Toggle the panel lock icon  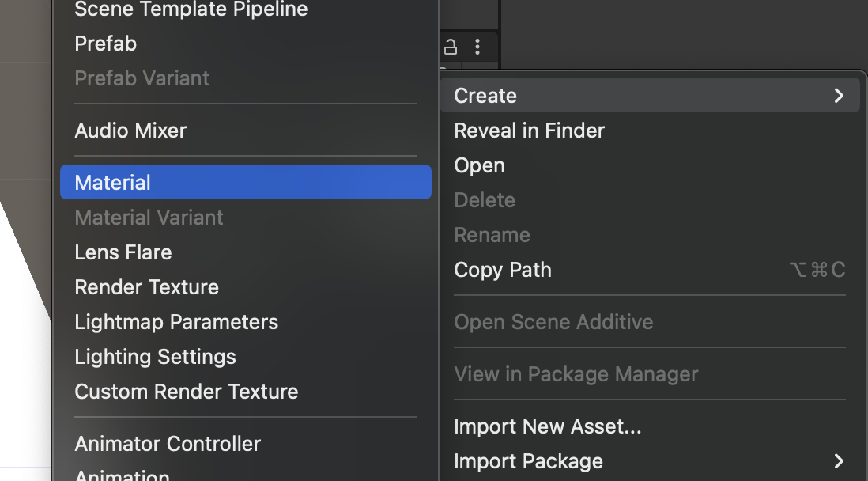pos(451,46)
